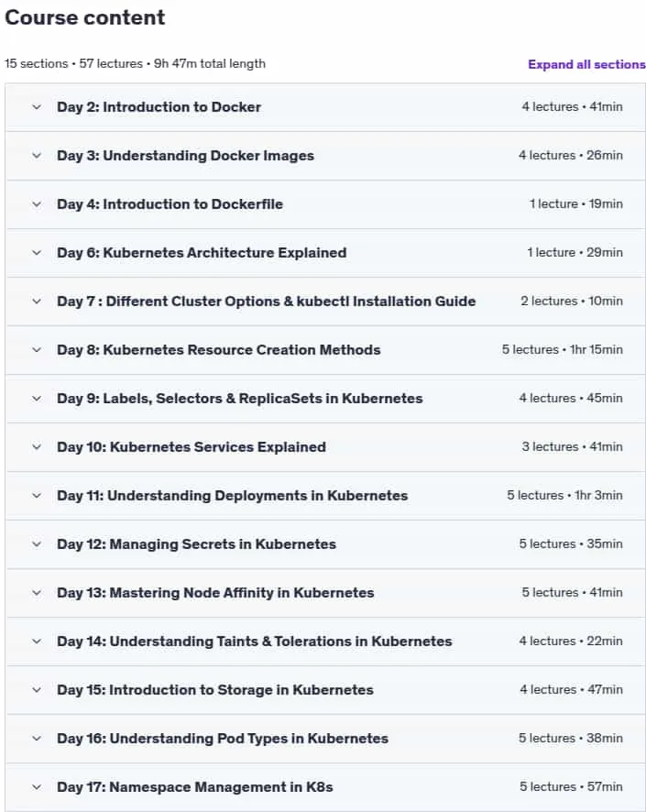Viewport: 646px width, 812px height.
Task: Expand all sections link
Action: click(x=586, y=64)
